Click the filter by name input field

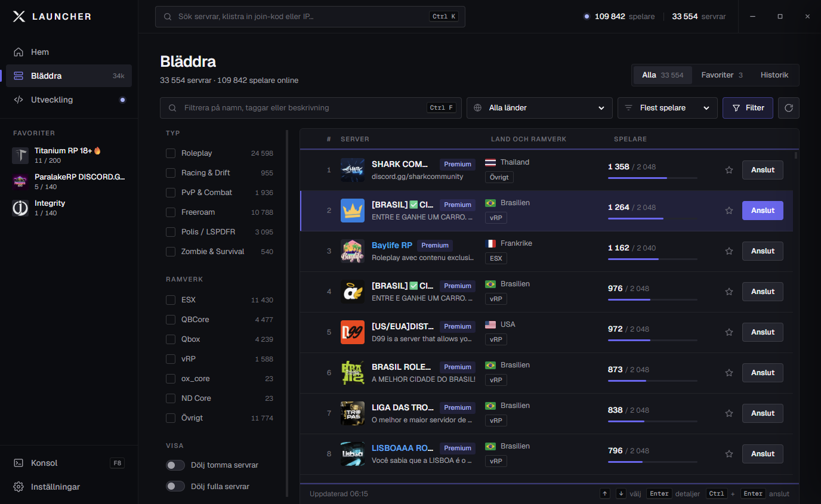click(x=310, y=108)
